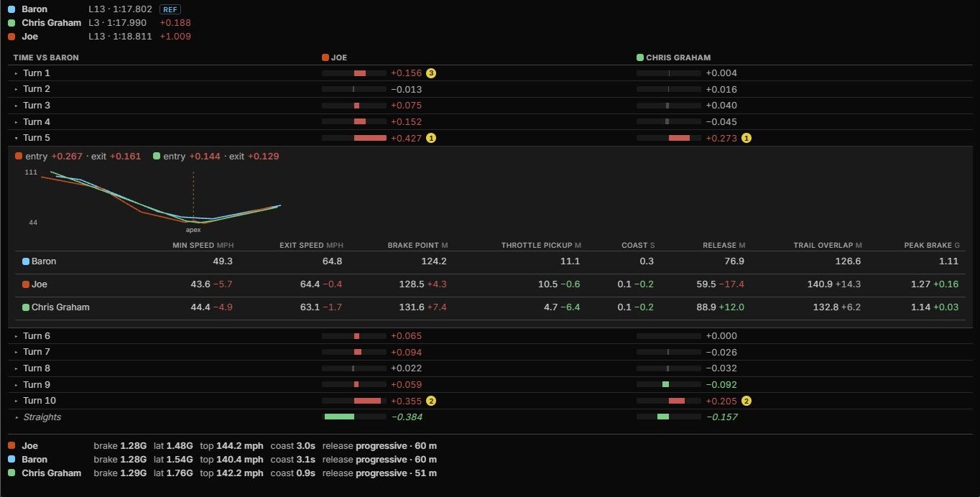
Task: Click the MIN SPEED MPH column header
Action: coord(203,246)
